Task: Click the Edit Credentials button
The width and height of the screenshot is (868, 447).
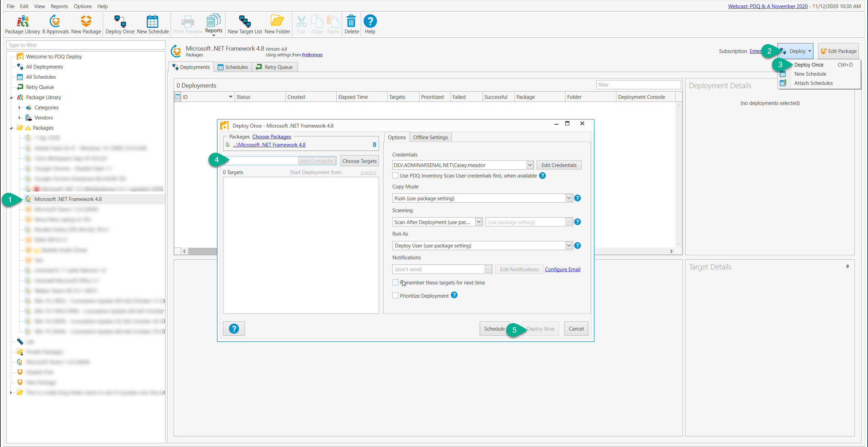Action: (559, 165)
